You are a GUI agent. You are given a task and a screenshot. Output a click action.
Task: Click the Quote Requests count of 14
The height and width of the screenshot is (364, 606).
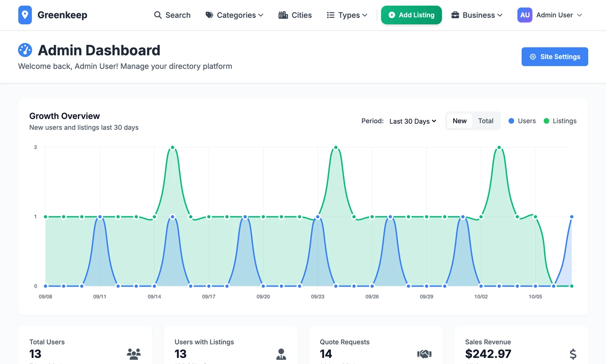326,354
